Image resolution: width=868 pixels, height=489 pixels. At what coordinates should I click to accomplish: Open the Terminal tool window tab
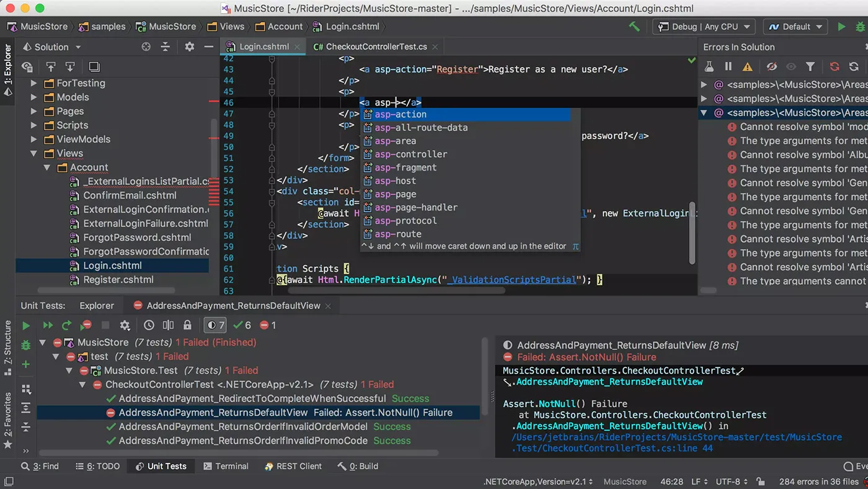click(x=226, y=466)
